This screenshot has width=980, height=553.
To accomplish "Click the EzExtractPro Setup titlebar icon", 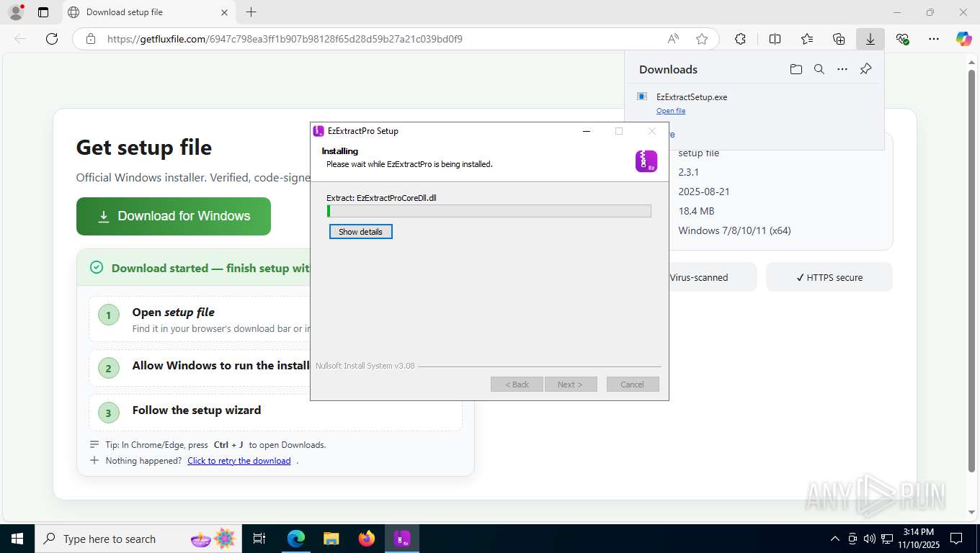I will 318,131.
